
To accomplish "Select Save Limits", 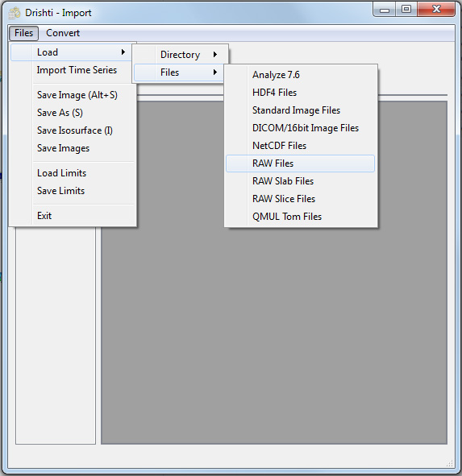I will pos(60,191).
